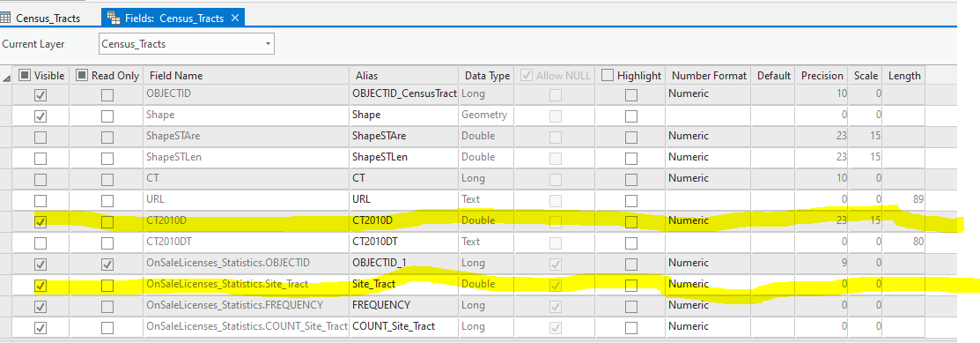Select the URL alias cell
The height and width of the screenshot is (343, 980).
404,199
